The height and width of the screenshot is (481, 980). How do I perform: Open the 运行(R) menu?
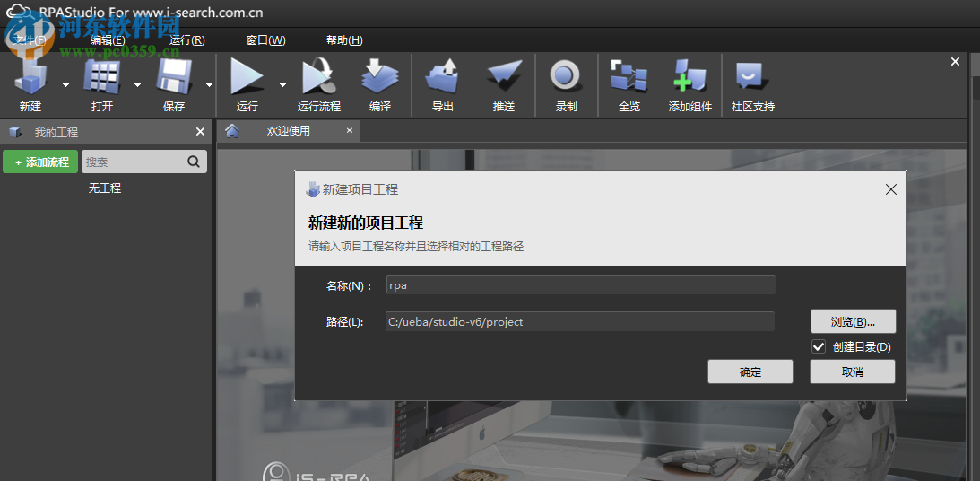click(x=186, y=40)
